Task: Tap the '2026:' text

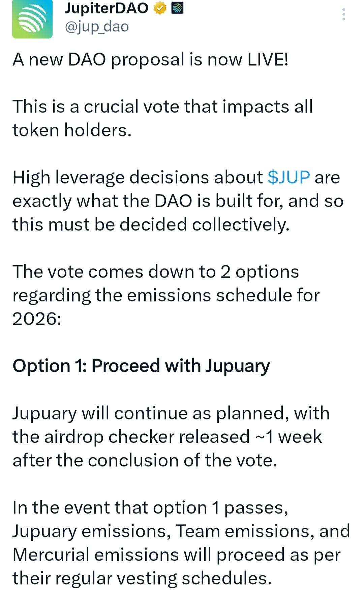Action: (x=37, y=319)
